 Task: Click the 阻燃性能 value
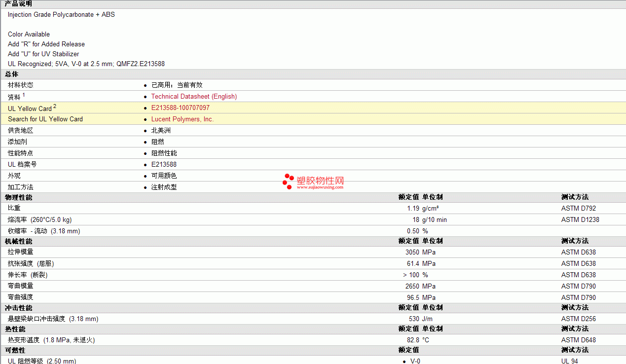pos(164,153)
